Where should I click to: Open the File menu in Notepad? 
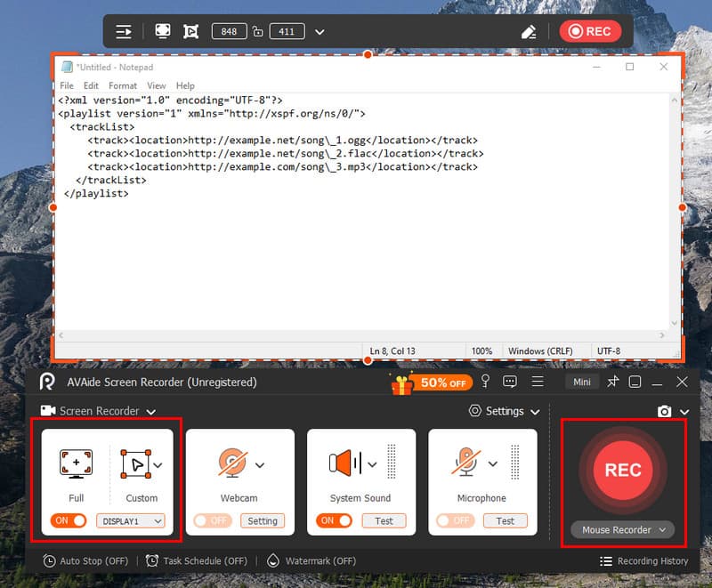pyautogui.click(x=67, y=85)
